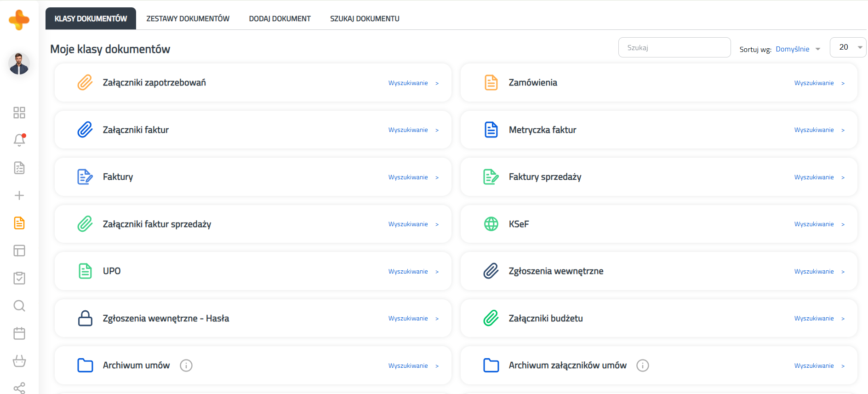
Task: Click info icon beside Archiwum załączników umów
Action: [642, 365]
